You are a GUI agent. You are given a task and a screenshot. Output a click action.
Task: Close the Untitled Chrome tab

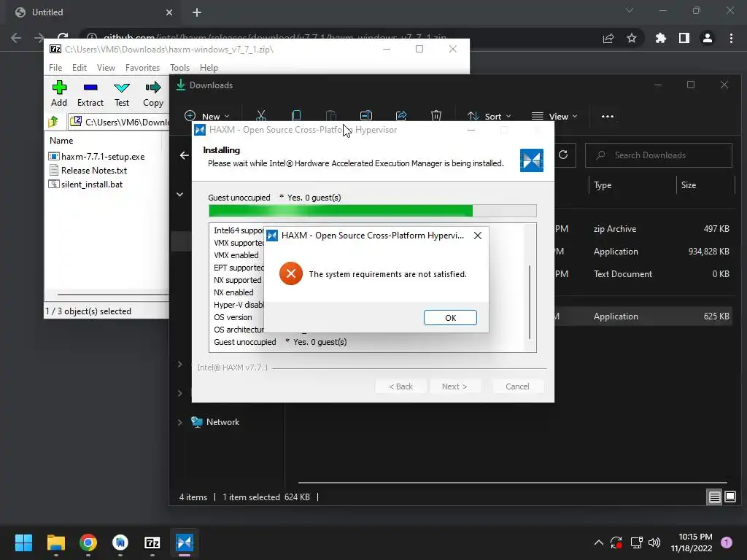169,12
